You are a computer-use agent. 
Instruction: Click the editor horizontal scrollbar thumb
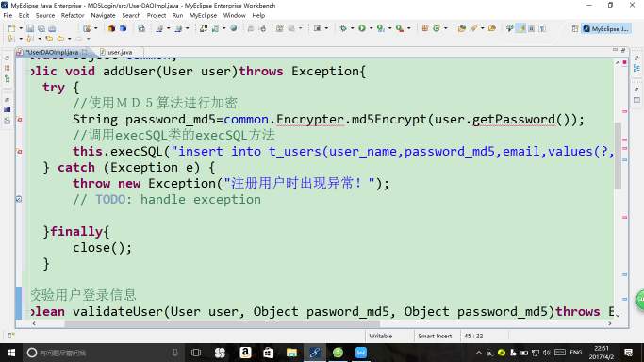click(223, 323)
